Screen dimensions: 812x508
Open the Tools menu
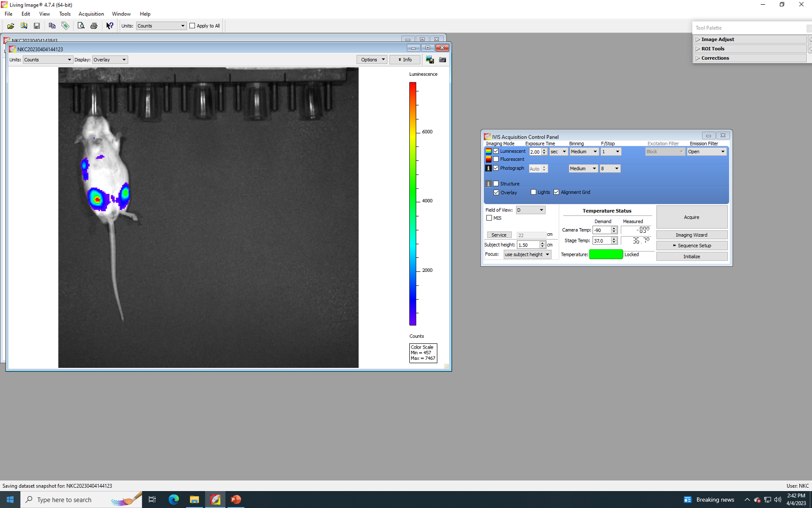(65, 14)
